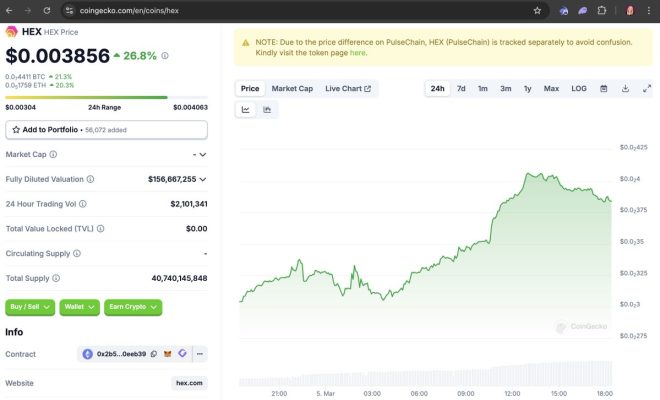Click the $0.003856 price text
The image size is (660, 400).
pyautogui.click(x=58, y=56)
